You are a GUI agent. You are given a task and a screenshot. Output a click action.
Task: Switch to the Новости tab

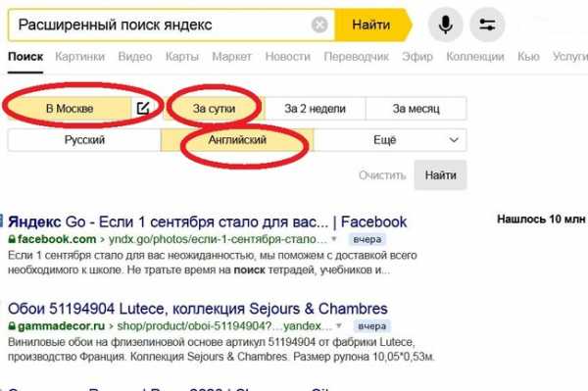(x=287, y=57)
